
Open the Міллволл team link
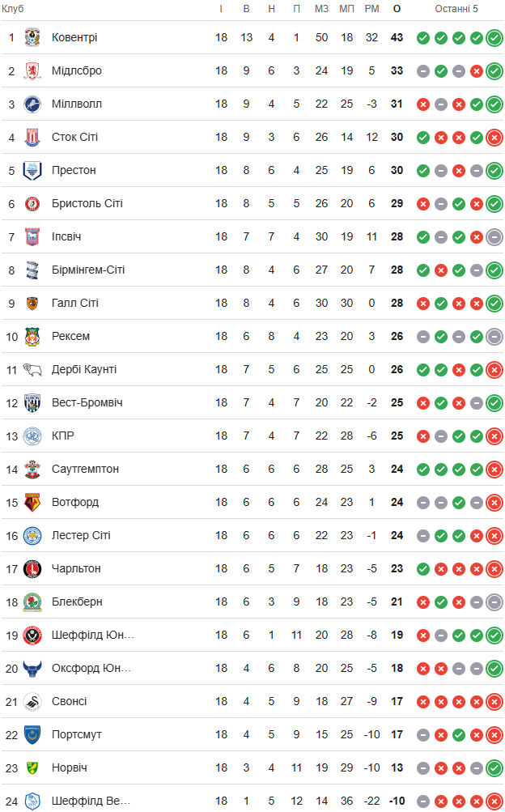click(x=76, y=104)
